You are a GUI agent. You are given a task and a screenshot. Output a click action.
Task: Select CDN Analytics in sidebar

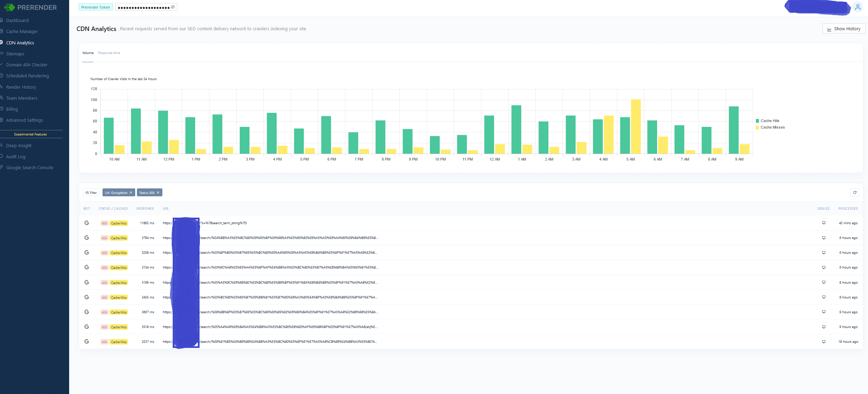(x=20, y=43)
